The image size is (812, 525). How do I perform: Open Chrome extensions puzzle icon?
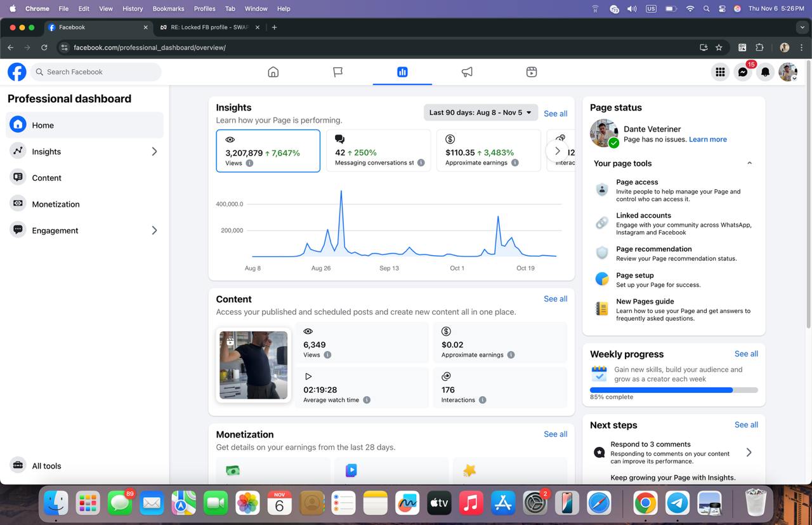[x=759, y=47]
